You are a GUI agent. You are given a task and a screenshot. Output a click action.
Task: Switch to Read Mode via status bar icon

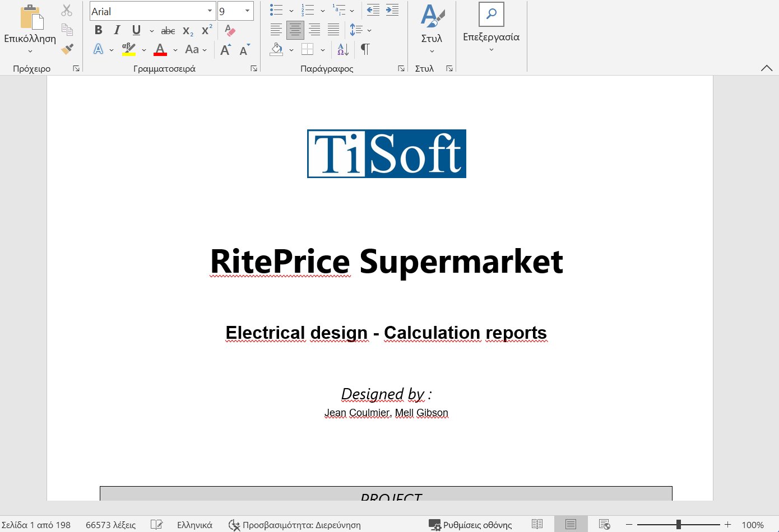click(x=537, y=525)
